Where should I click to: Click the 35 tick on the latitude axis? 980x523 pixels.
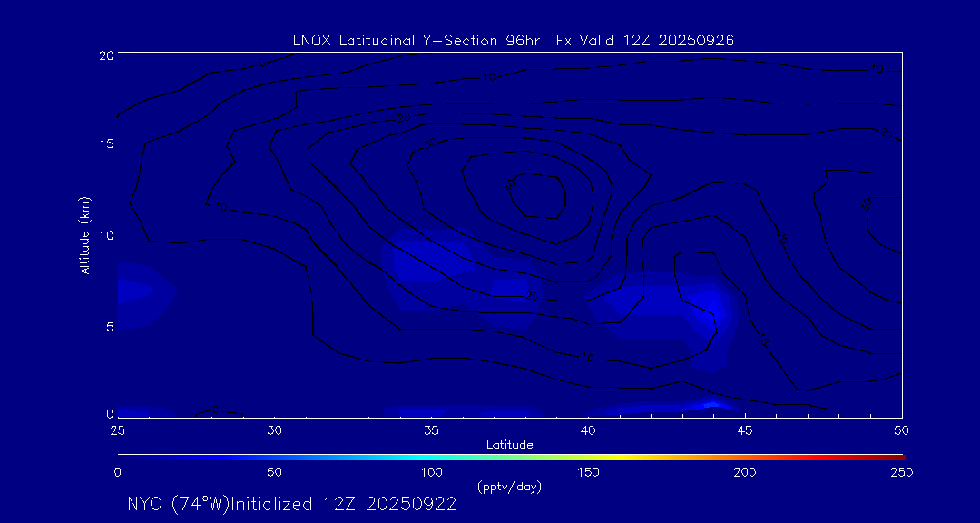pos(431,429)
